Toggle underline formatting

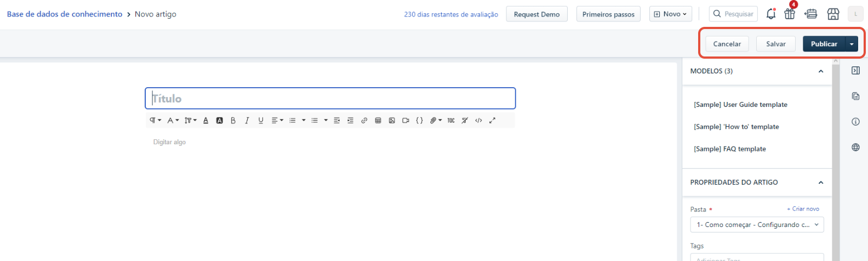(x=260, y=121)
